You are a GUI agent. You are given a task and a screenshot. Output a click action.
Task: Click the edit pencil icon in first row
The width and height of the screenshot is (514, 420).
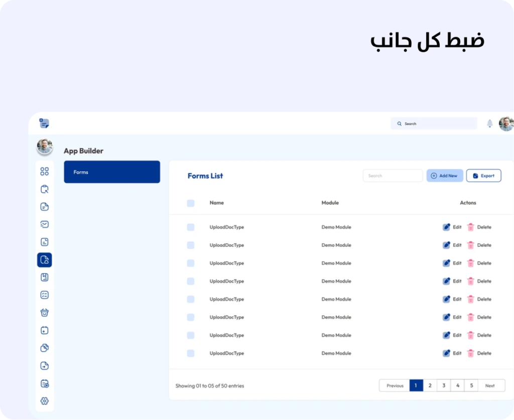(446, 227)
